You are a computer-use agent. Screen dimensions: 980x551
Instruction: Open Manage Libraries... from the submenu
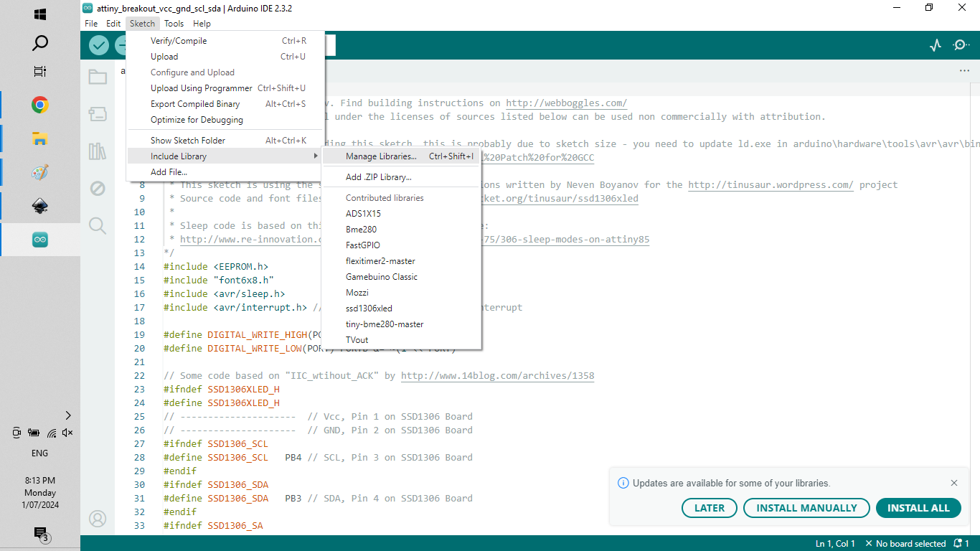(x=401, y=156)
